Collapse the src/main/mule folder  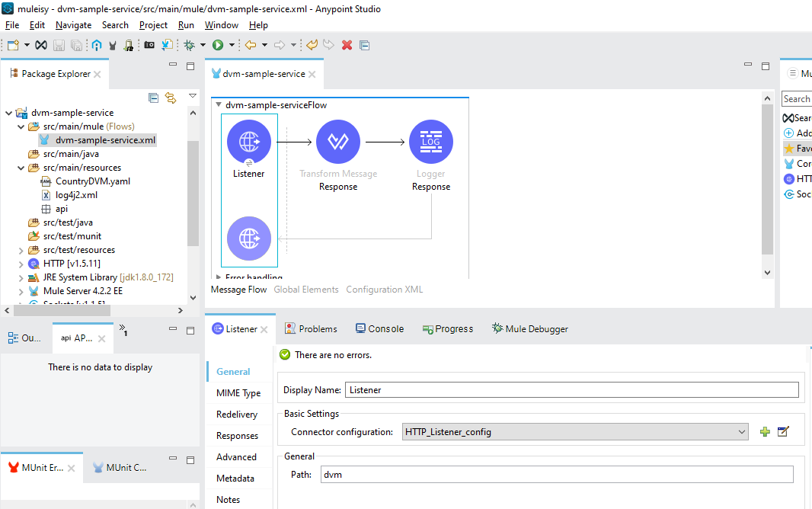click(x=21, y=126)
